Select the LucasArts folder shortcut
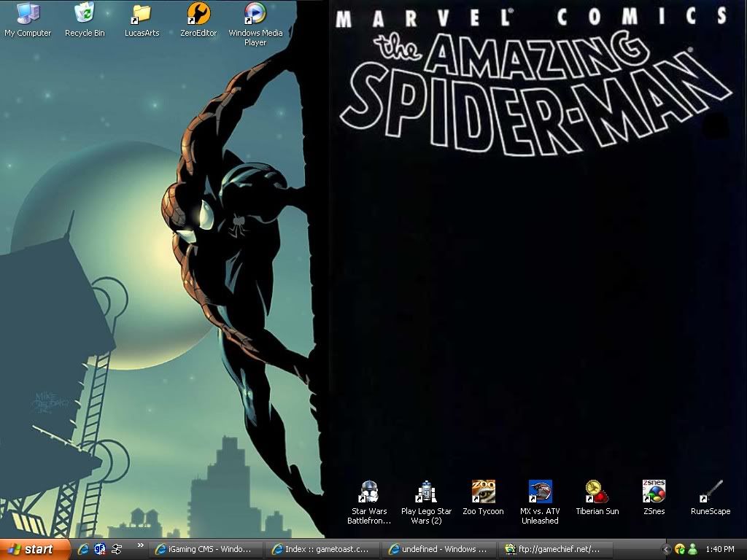Screen dimensions: 747x560 (x=142, y=20)
